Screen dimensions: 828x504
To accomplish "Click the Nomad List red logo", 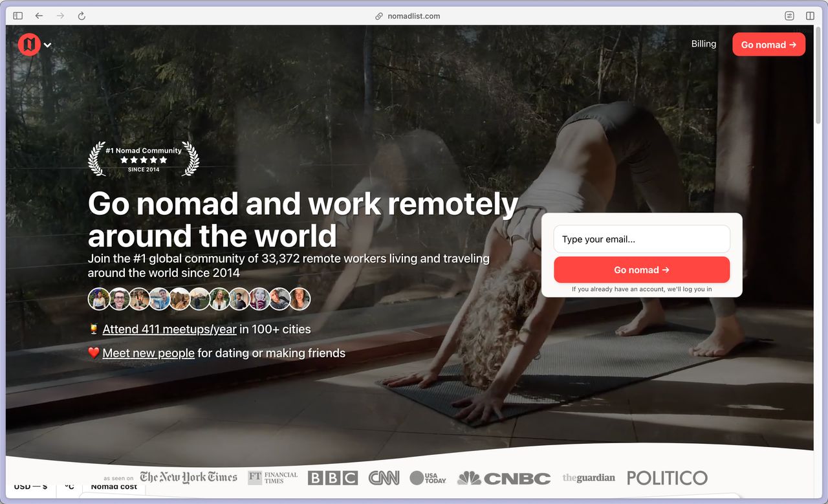I will coord(29,45).
